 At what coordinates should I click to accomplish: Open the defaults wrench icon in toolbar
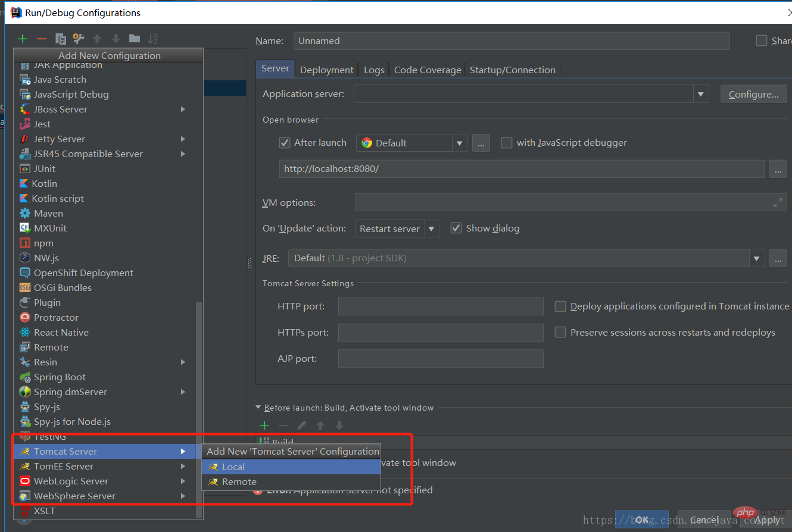coord(79,39)
